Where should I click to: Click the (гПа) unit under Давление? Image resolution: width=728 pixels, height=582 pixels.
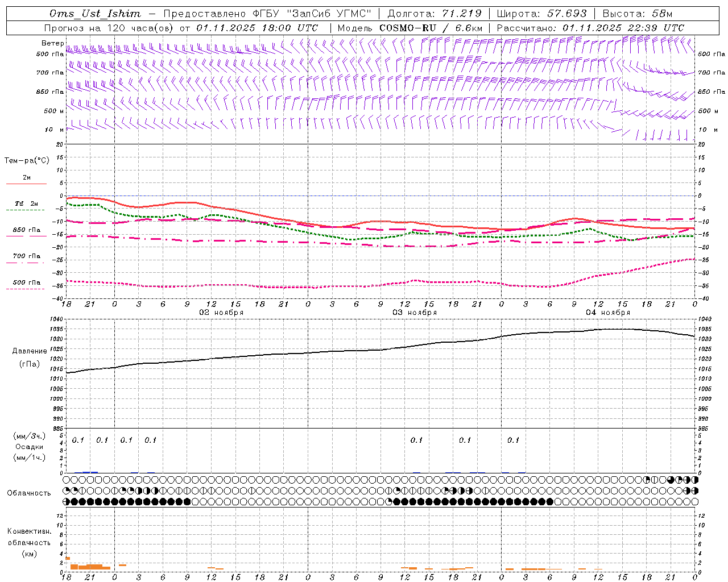(30, 364)
